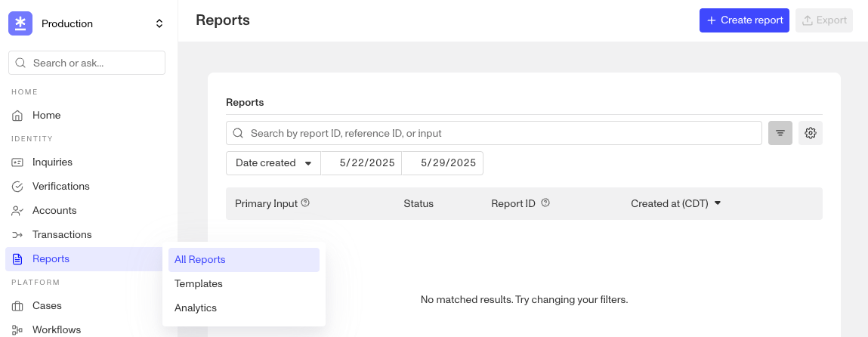Open Inquiries from the sidebar icon
Image resolution: width=868 pixels, height=337 pixels.
tap(17, 162)
